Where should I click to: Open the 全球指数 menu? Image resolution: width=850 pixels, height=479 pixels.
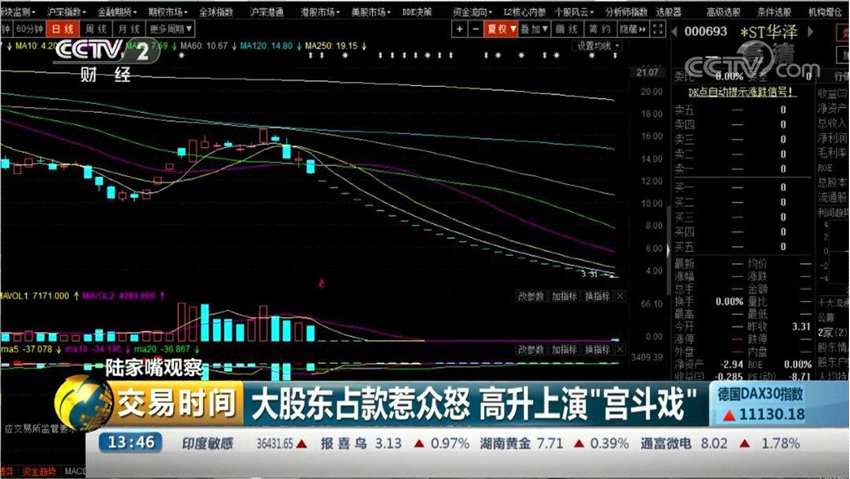(x=216, y=11)
